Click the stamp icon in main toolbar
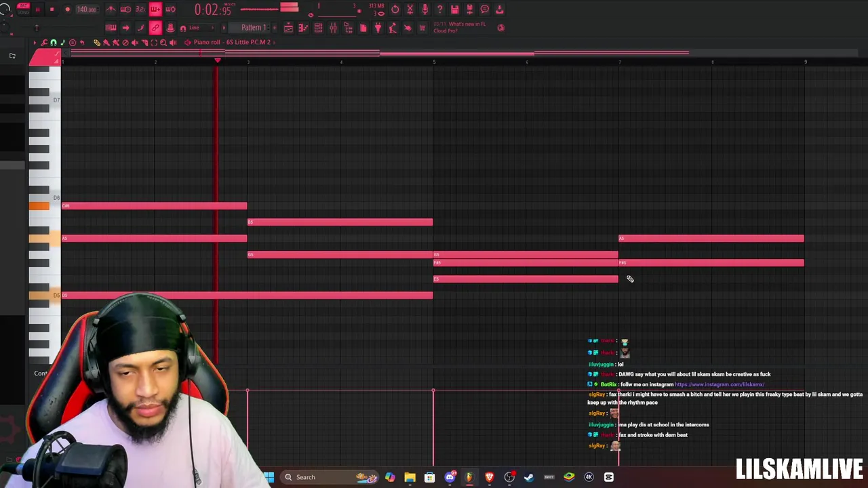The height and width of the screenshot is (488, 868). click(x=170, y=28)
